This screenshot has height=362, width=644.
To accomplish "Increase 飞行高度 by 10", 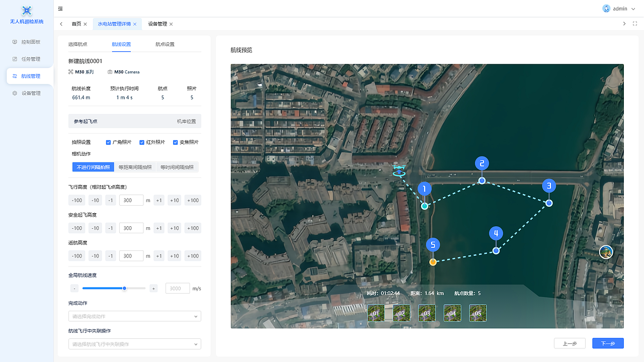I will click(175, 200).
